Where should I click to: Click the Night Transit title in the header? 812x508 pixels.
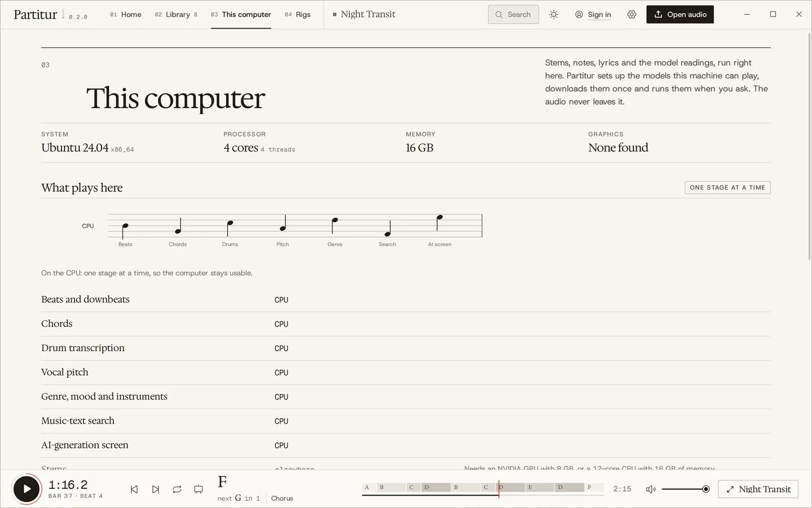368,14
